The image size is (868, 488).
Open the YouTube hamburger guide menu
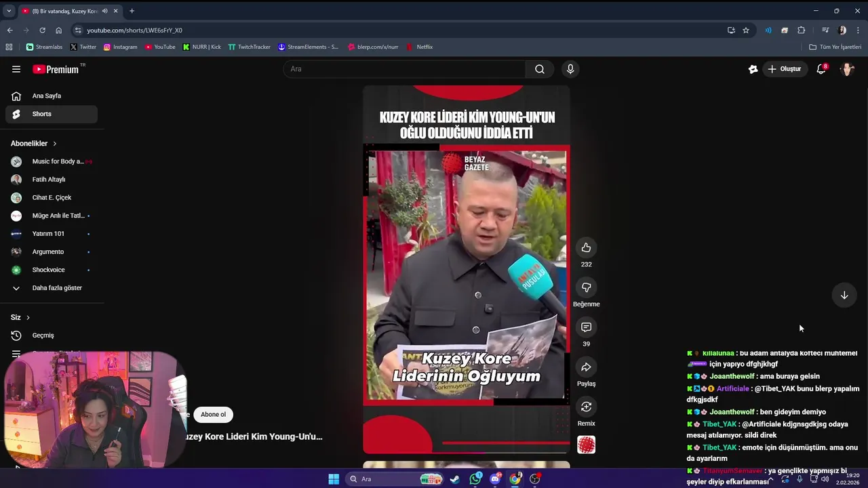point(16,69)
